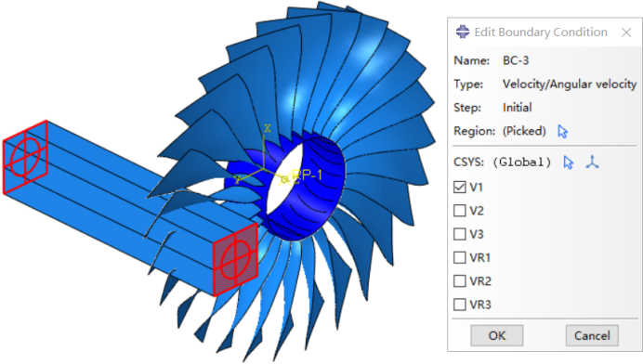
Task: Cancel the Edit Boundary Condition dialog
Action: click(592, 336)
